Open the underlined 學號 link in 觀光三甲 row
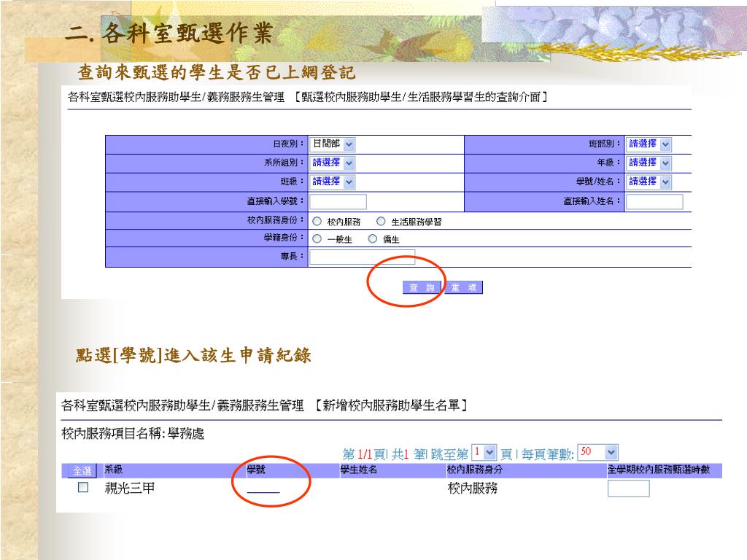747x560 pixels. [x=263, y=489]
